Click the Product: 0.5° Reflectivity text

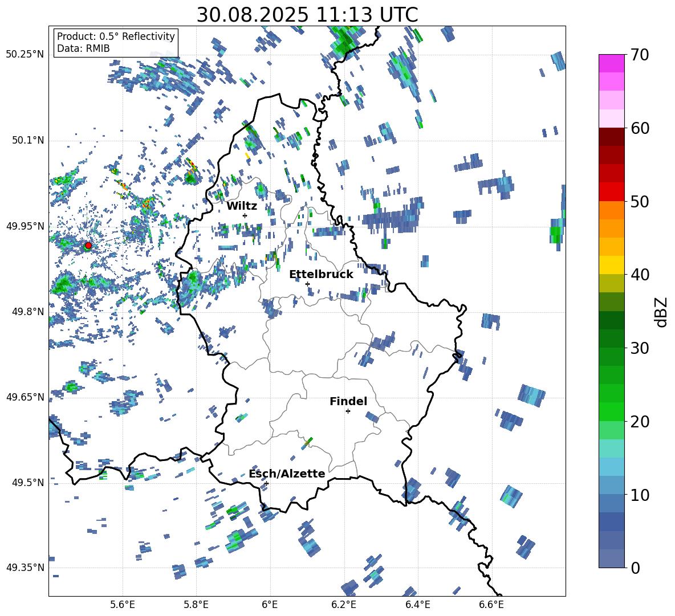116,36
